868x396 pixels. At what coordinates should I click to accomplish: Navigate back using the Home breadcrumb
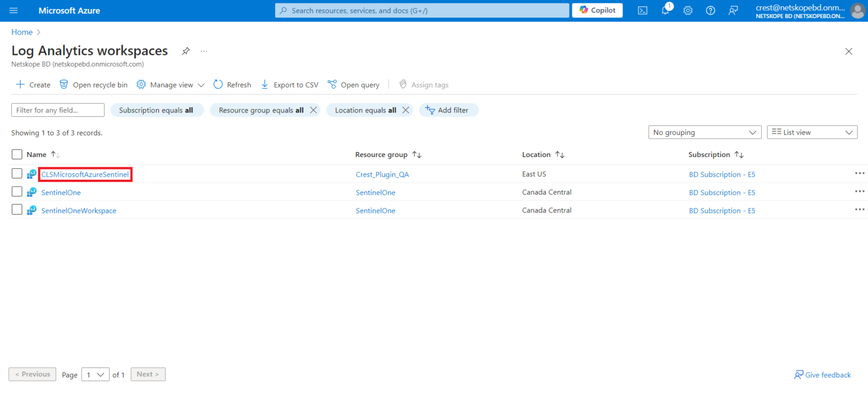click(x=21, y=32)
